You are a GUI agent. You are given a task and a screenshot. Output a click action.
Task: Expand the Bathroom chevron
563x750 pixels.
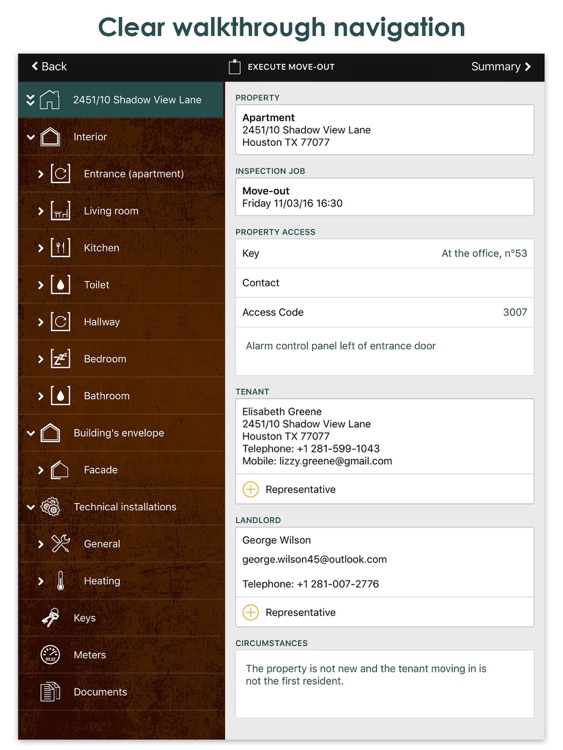41,396
